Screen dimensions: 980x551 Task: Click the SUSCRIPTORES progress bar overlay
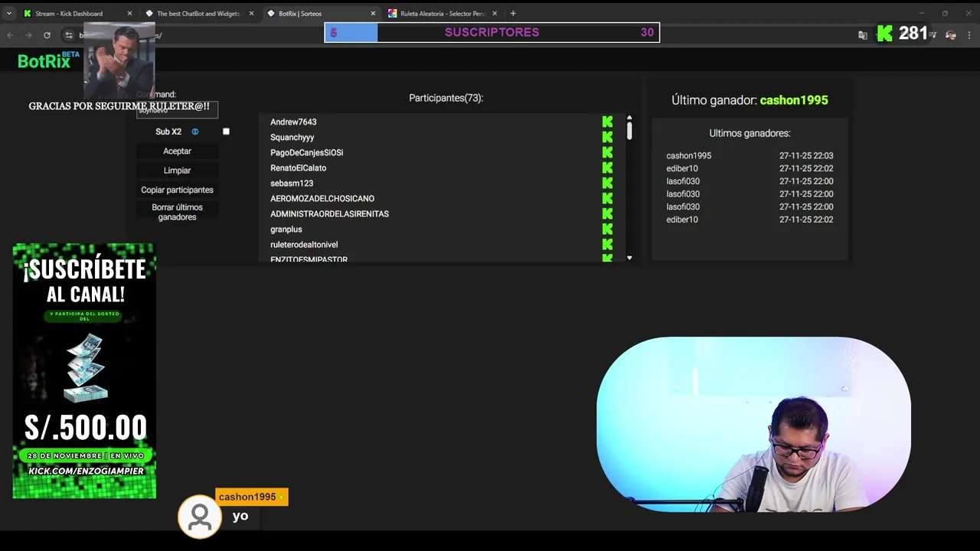492,32
